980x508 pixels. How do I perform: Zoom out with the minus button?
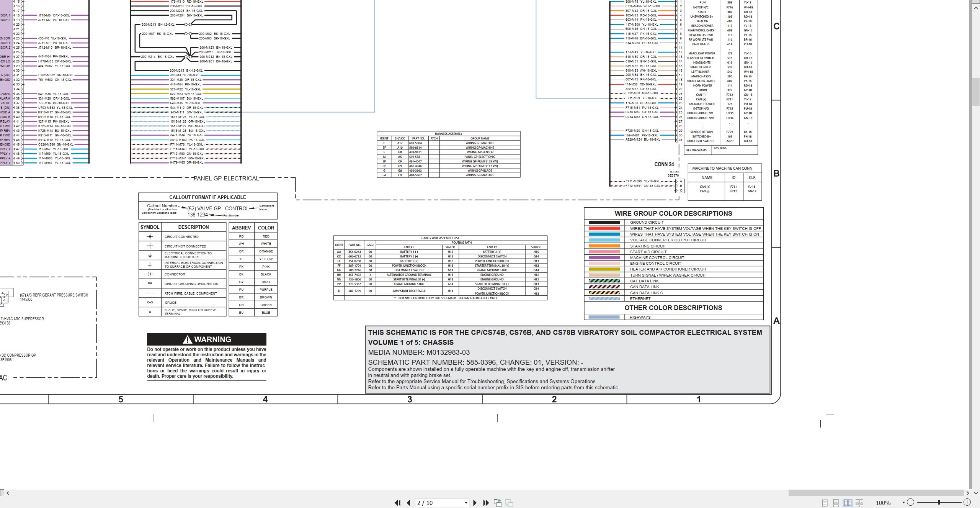click(x=911, y=502)
